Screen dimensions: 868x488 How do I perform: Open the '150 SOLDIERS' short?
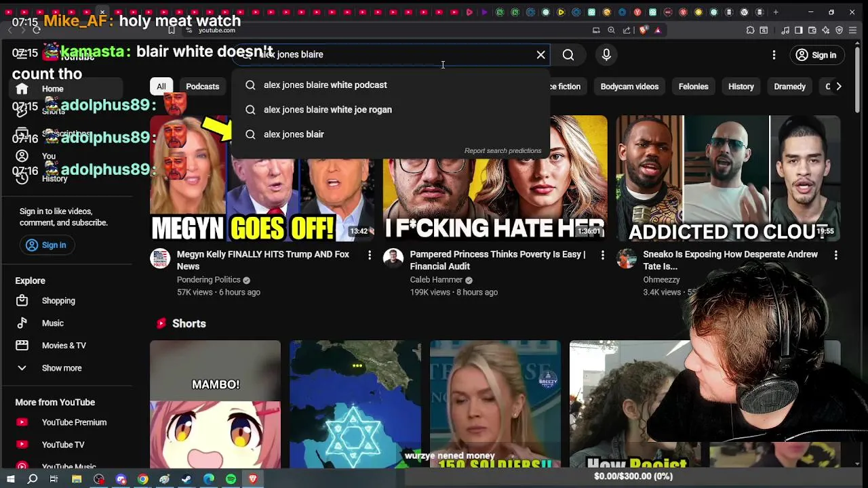pyautogui.click(x=495, y=404)
